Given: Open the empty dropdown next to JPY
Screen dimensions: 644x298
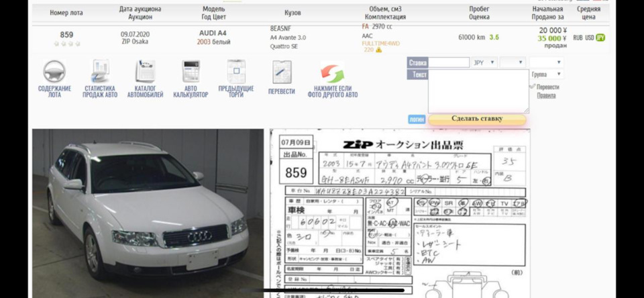Looking at the screenshot, I should [x=513, y=62].
